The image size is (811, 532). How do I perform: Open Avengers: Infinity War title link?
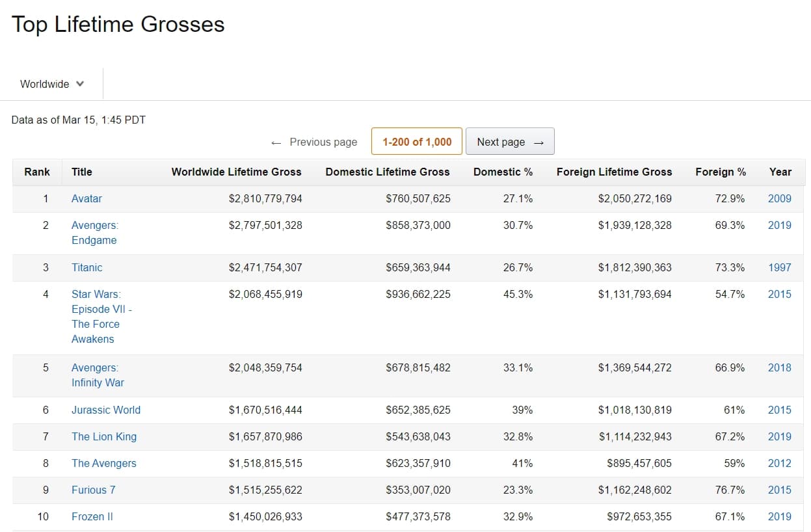98,375
